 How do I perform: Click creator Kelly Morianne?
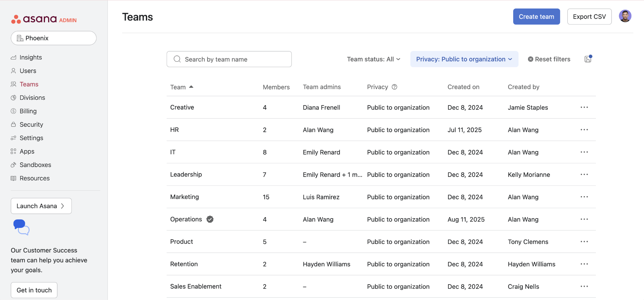tap(529, 174)
